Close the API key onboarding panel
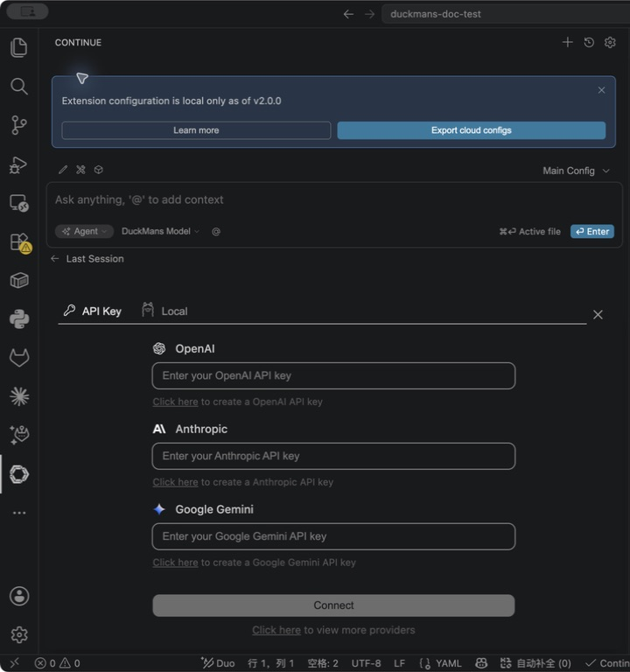This screenshot has width=630, height=672. pyautogui.click(x=598, y=315)
